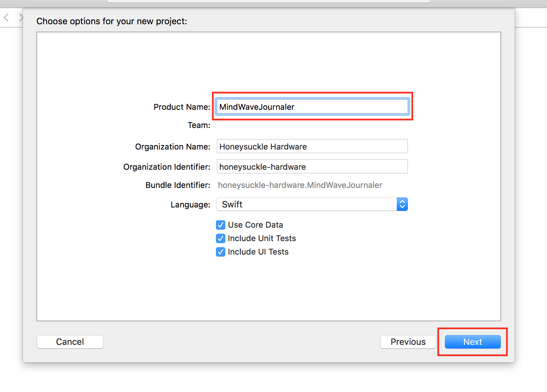Screen dimensions: 547x392
Task: Select the Organization Name field
Action: click(312, 146)
